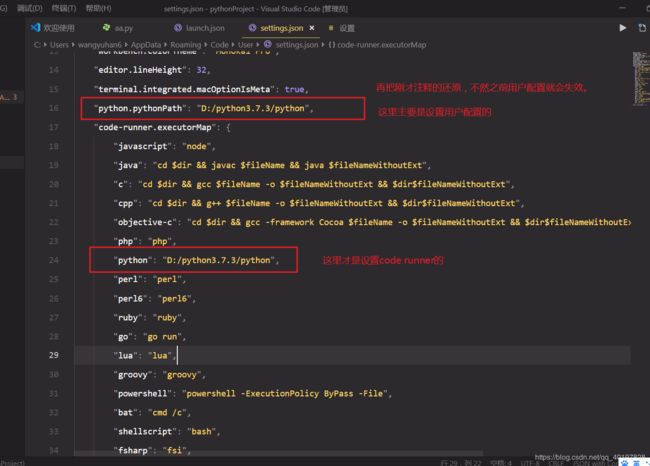Click the "cpp" key on line 21
Screen dimensions: 650x466
[125, 204]
